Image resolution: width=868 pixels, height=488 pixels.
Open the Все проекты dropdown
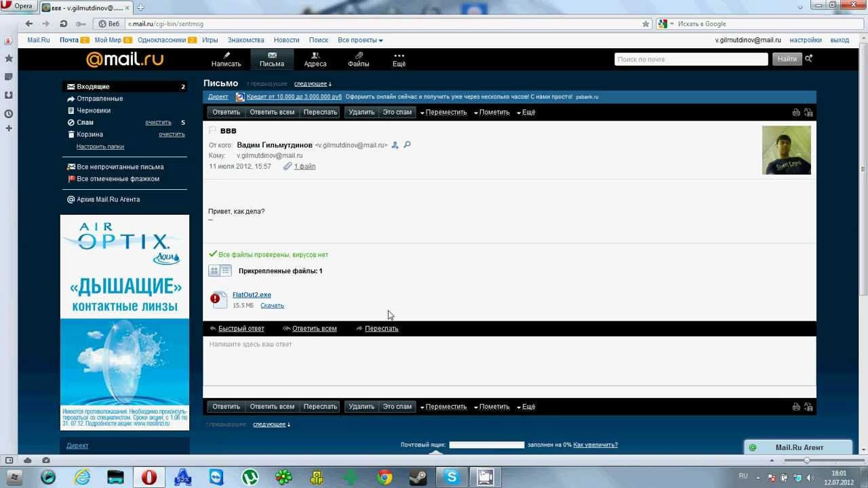[x=360, y=40]
